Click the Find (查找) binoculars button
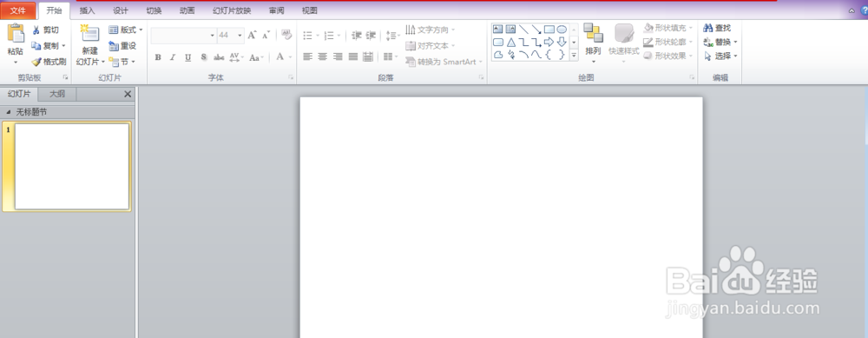The width and height of the screenshot is (868, 338). [718, 28]
